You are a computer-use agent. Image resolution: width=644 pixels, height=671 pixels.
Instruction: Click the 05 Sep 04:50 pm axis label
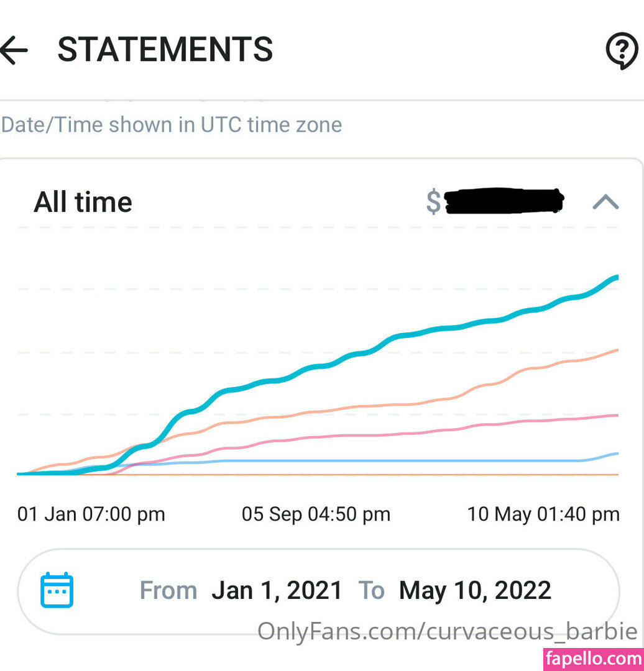(316, 514)
